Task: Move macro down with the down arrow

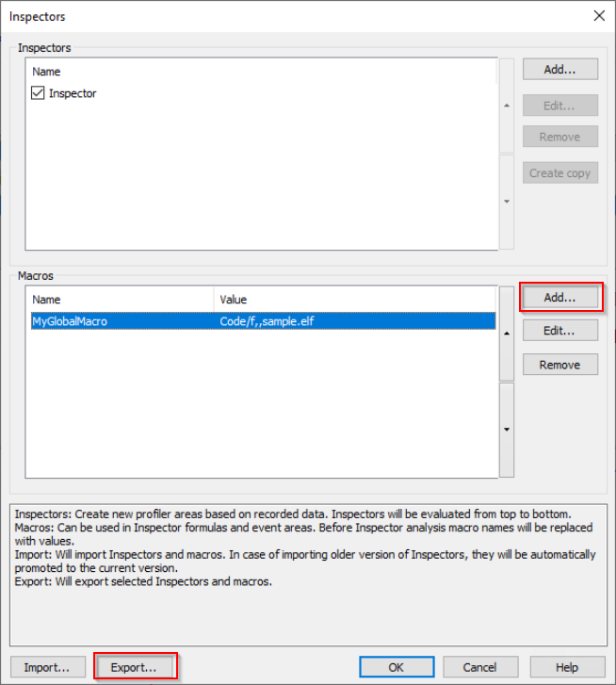Action: coord(507,430)
